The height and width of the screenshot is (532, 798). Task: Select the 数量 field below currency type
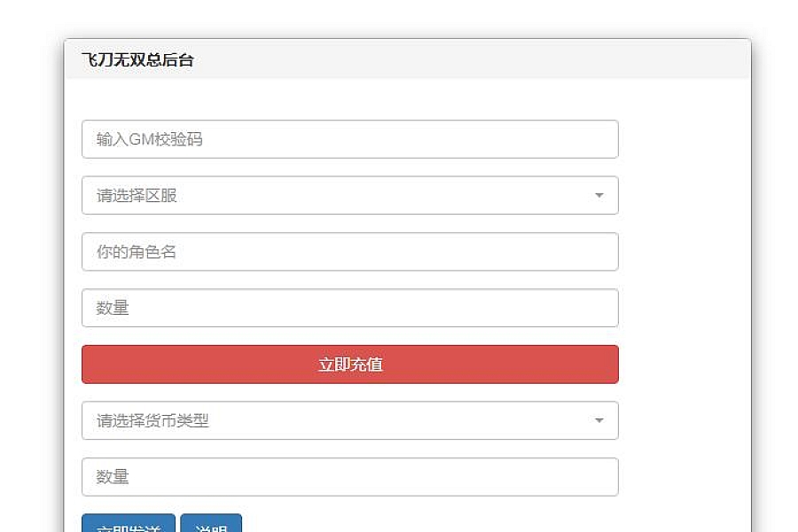point(349,477)
